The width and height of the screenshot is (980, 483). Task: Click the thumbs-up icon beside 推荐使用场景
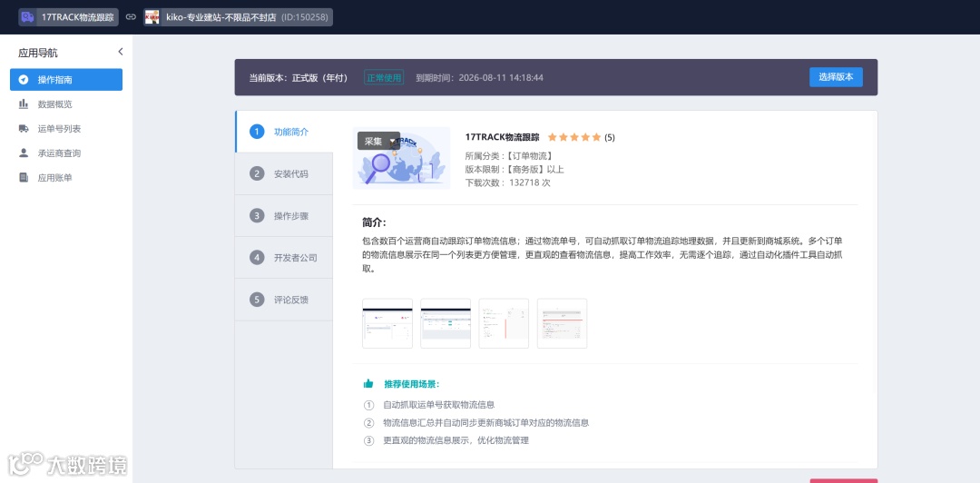368,383
